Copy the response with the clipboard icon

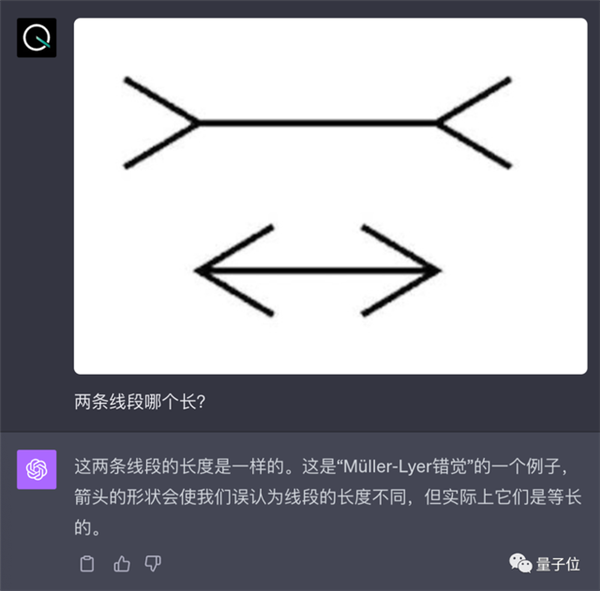click(x=87, y=563)
